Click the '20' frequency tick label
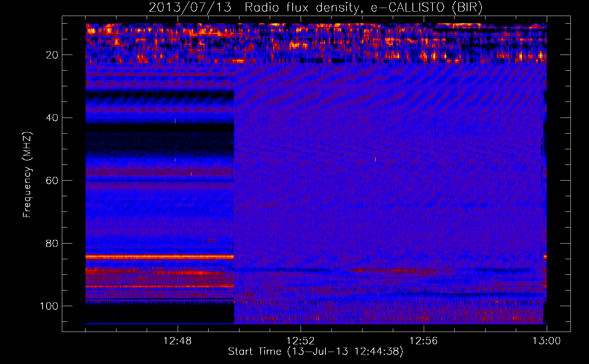The height and width of the screenshot is (364, 589). (x=52, y=55)
